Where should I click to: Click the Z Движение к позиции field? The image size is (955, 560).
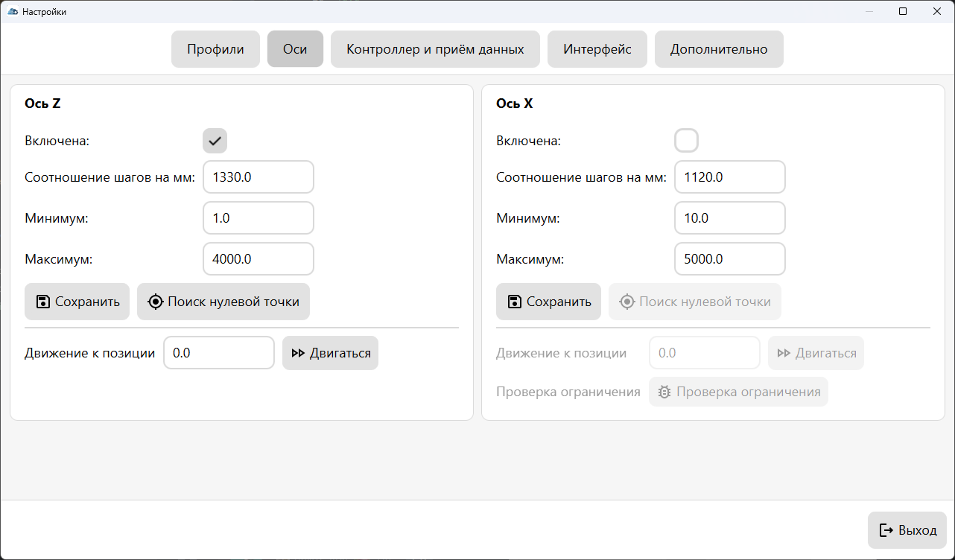[x=218, y=353]
